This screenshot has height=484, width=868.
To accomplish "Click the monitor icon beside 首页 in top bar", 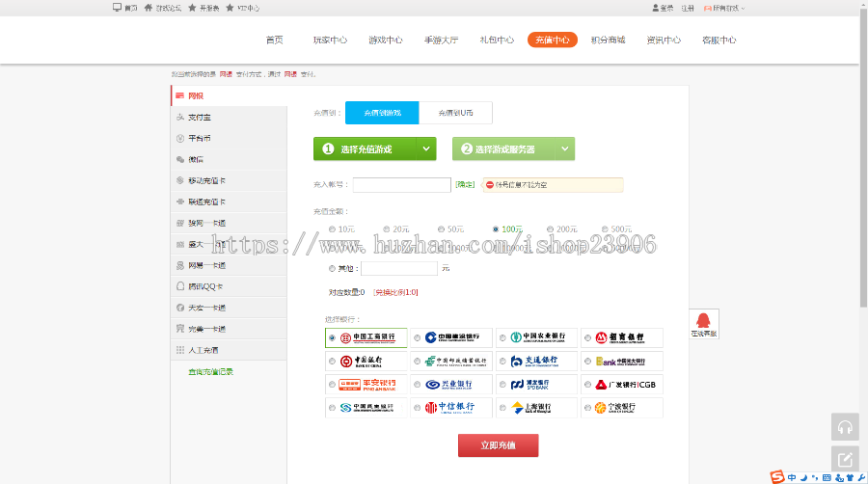I will pyautogui.click(x=117, y=8).
